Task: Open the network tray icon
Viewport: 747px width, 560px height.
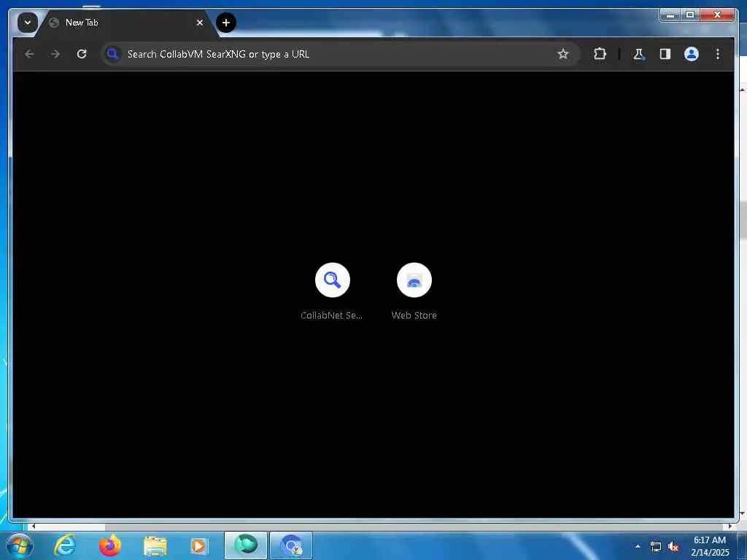Action: [656, 547]
